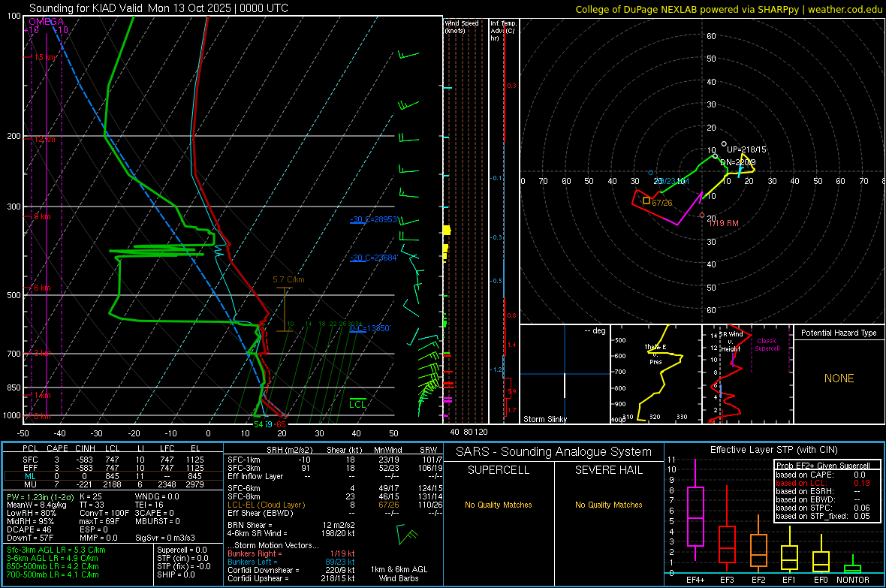Select the Eff Shear (EBWD) row

pyautogui.click(x=335, y=513)
